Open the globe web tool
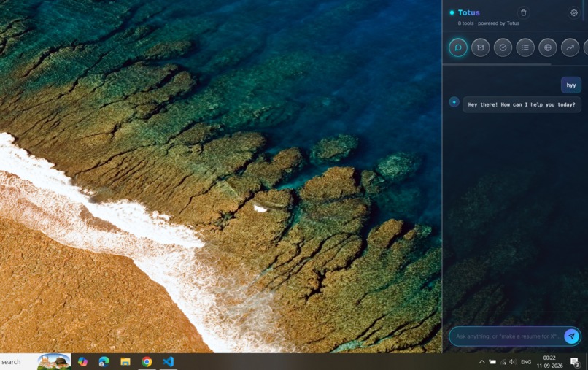 coord(548,47)
